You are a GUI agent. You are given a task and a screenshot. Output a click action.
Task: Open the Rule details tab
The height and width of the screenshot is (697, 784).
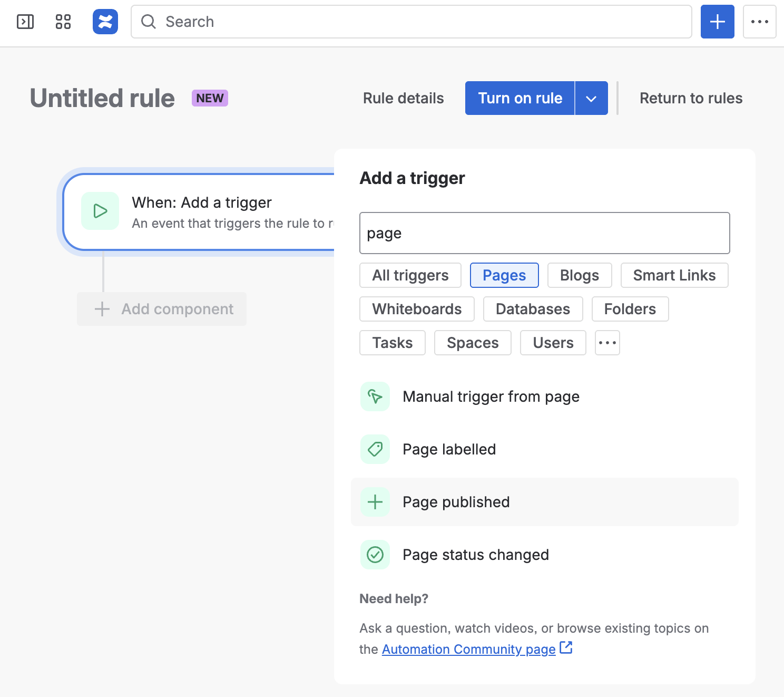pos(403,99)
